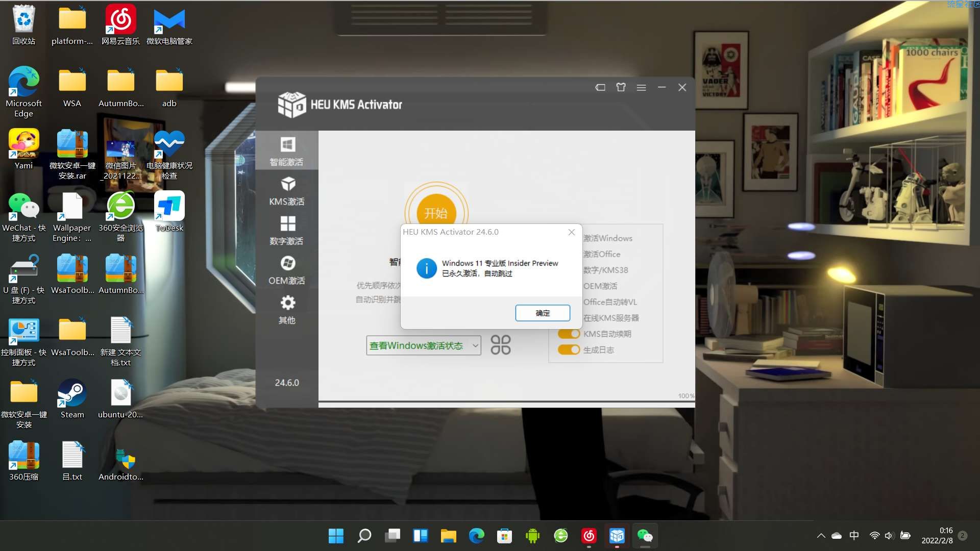Image resolution: width=980 pixels, height=551 pixels.
Task: Select 电脑健康状况检查 desktop icon
Action: [169, 155]
